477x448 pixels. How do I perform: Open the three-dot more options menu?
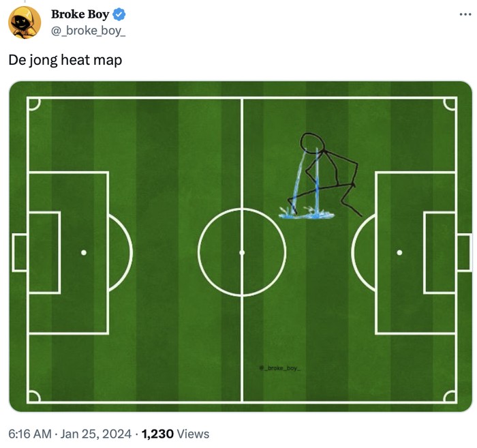(465, 14)
